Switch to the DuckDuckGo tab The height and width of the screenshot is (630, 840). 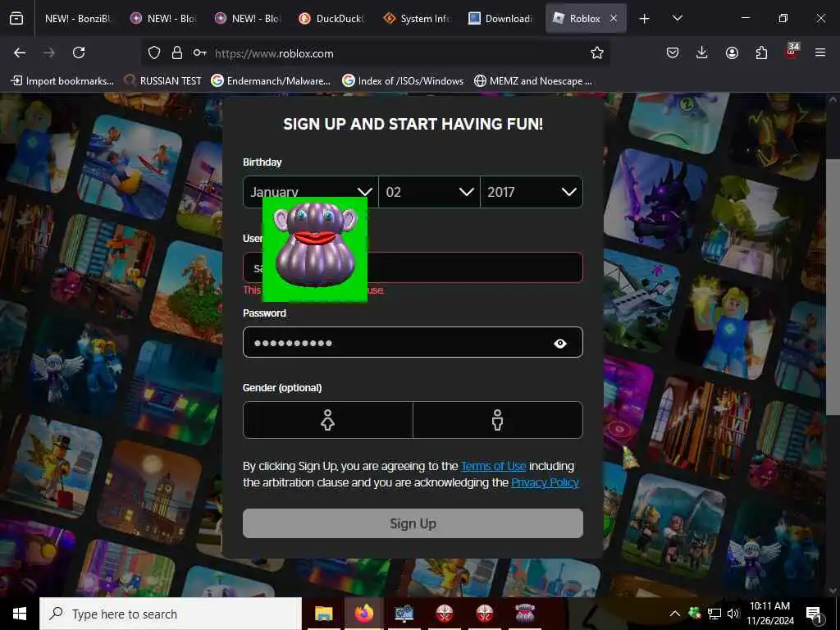333,18
